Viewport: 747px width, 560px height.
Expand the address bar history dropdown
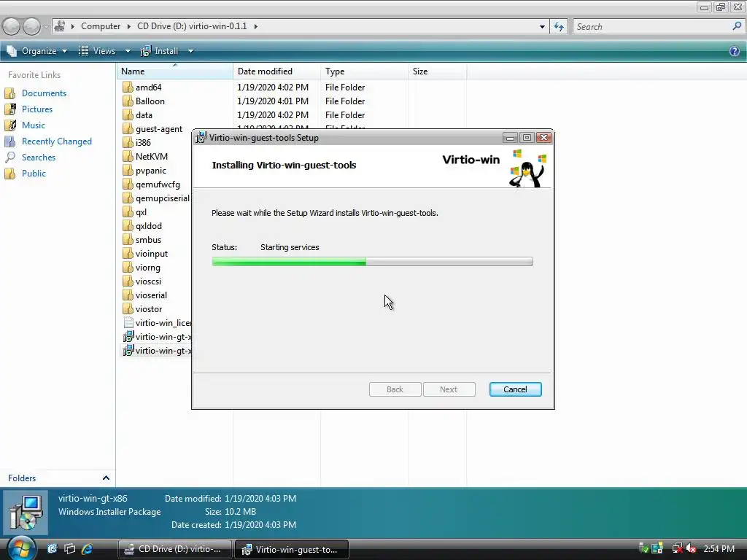[542, 27]
